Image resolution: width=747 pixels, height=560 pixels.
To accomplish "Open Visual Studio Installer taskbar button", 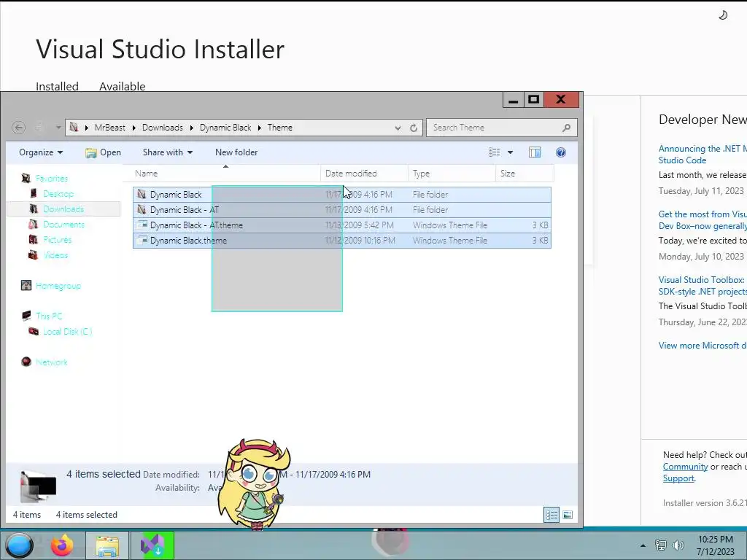I will pos(152,545).
